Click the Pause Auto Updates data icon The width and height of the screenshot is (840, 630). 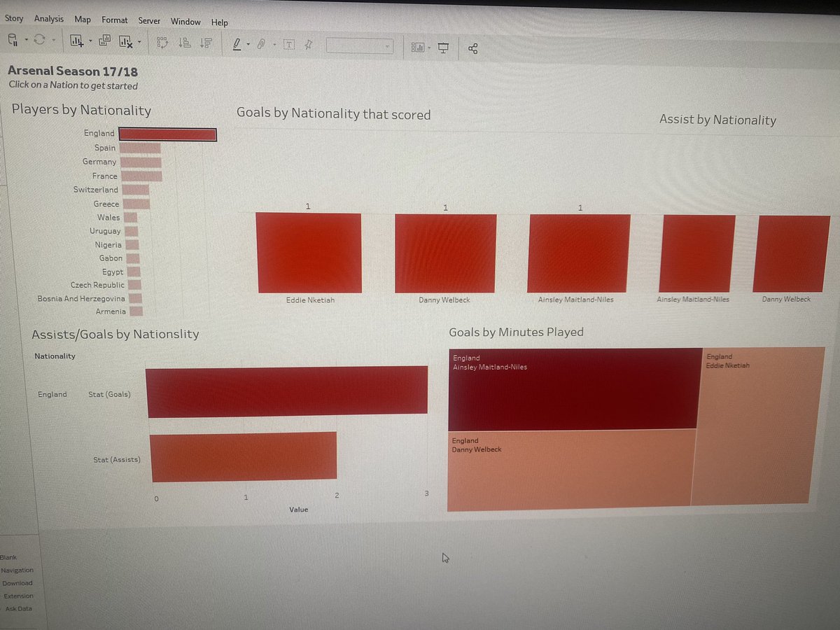[x=14, y=41]
